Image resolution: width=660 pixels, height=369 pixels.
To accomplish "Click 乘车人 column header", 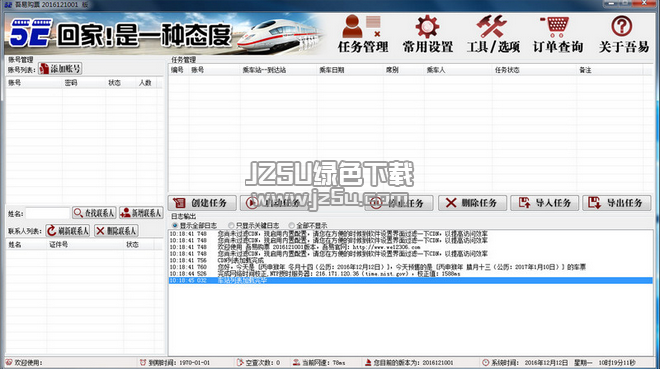I will pos(458,70).
